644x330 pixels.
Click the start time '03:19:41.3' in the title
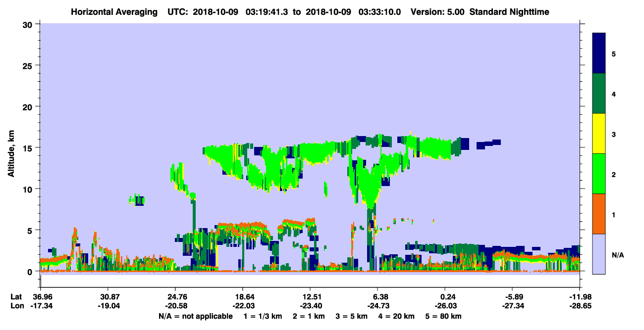click(267, 11)
